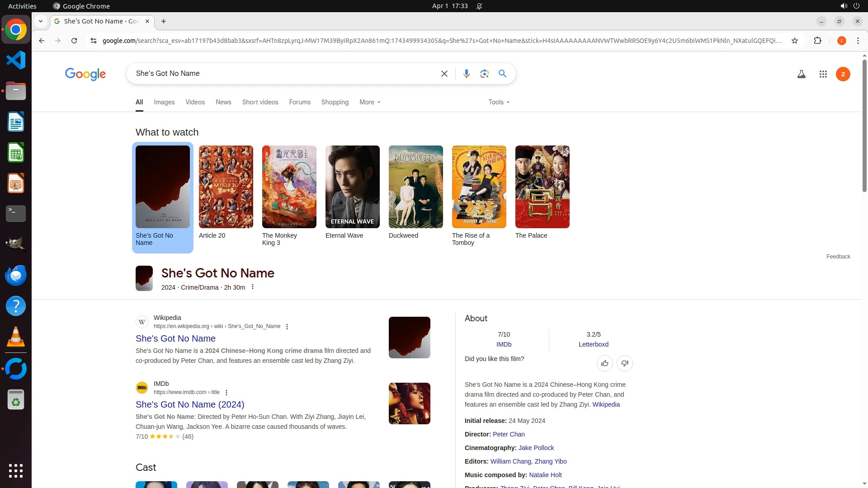Switch to the Images tab
868x488 pixels.
coord(164,102)
